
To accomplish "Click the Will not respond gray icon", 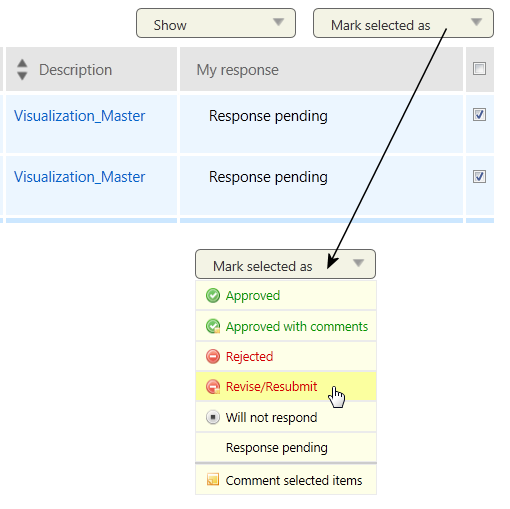I will 213,417.
